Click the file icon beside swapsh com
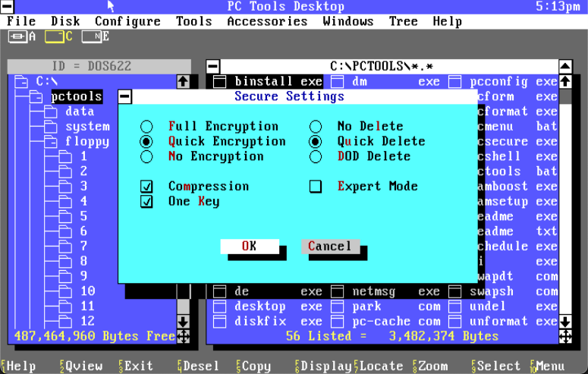588x374 pixels. coord(455,291)
